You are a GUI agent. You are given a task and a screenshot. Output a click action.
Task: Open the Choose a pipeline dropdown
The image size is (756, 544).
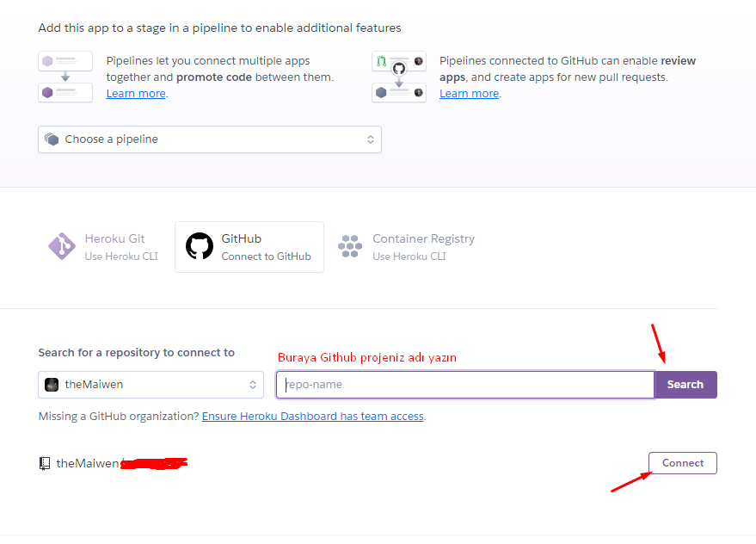tap(210, 139)
